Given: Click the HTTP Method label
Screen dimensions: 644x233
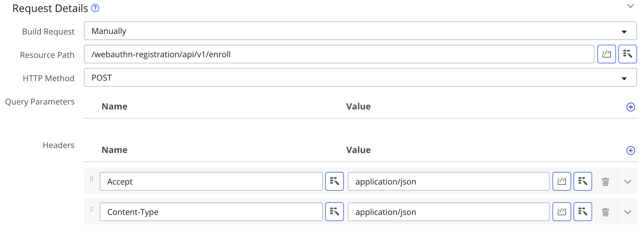Looking at the screenshot, I should [x=49, y=78].
